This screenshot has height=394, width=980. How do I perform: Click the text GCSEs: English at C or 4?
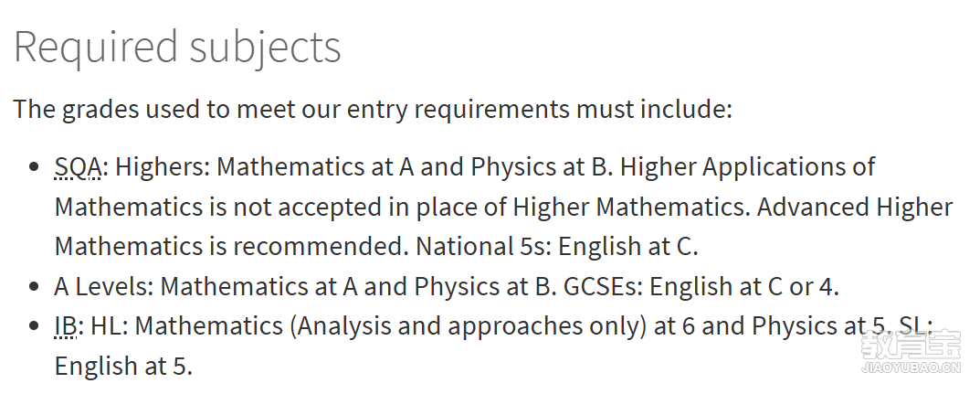[x=701, y=286]
